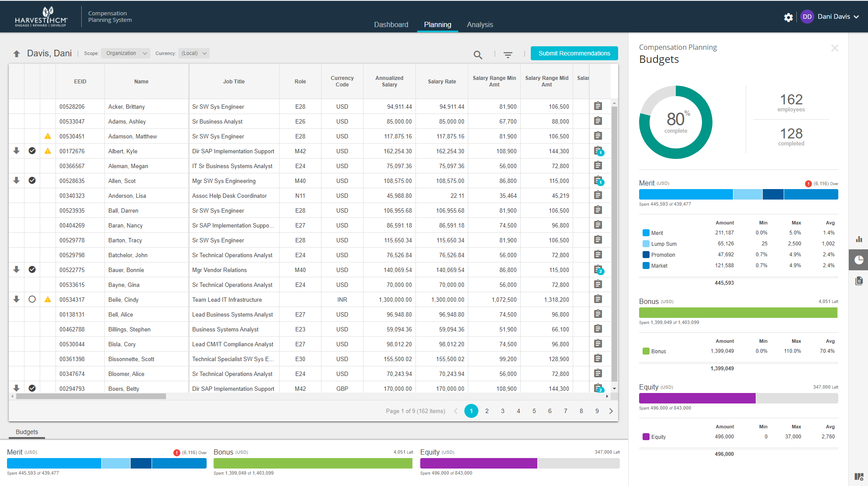This screenshot has height=486, width=868.
Task: Toggle the status circle for Belle, Cindy
Action: click(32, 300)
